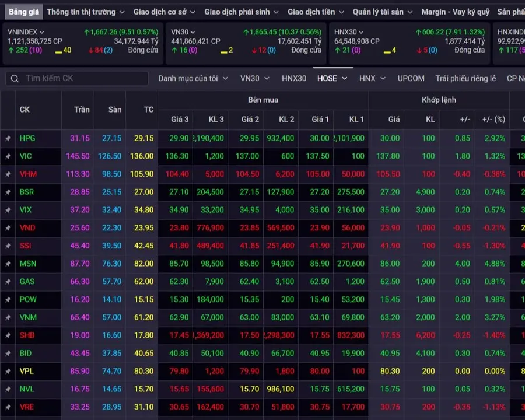Image resolution: width=525 pixels, height=420 pixels.
Task: Click GAS Giá 1 value 62.50
Action: 320,282
